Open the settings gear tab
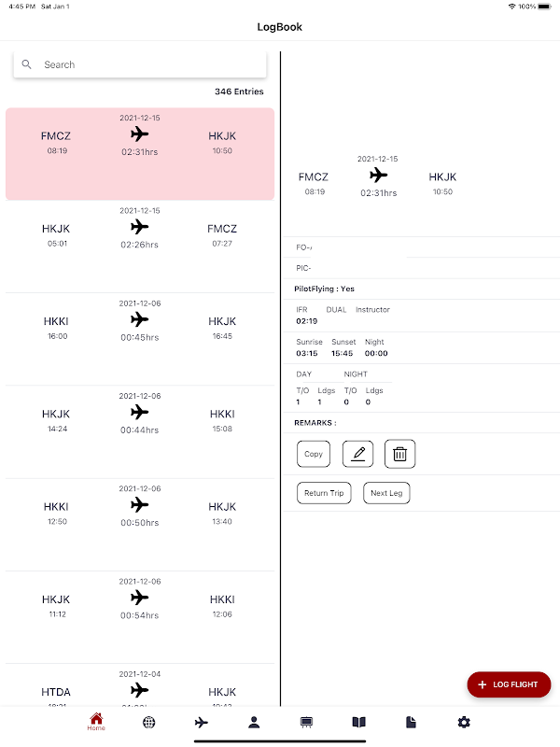The height and width of the screenshot is (747, 560). click(x=464, y=723)
